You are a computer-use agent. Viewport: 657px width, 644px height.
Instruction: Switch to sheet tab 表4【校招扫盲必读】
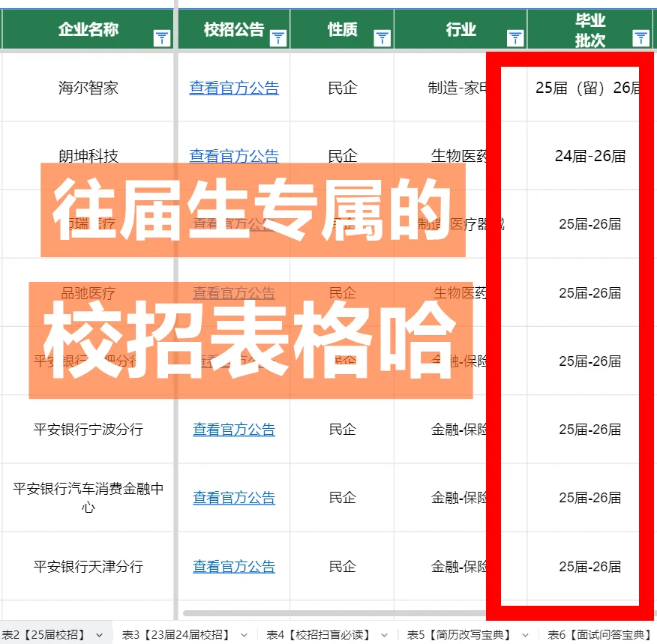[x=319, y=635]
